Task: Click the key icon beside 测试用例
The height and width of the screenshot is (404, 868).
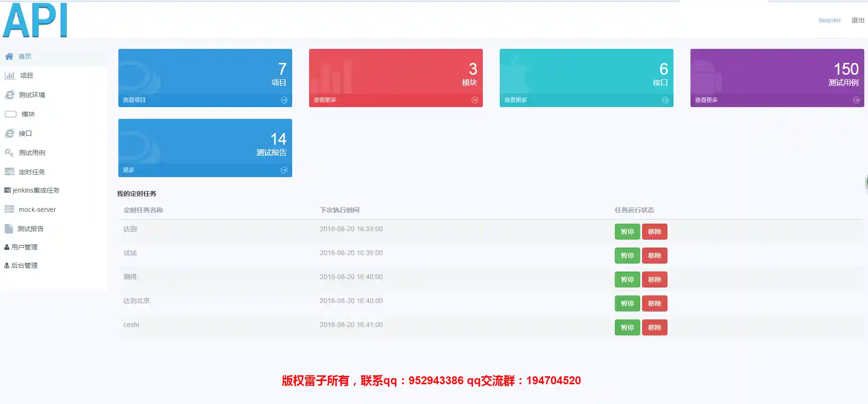Action: 9,153
